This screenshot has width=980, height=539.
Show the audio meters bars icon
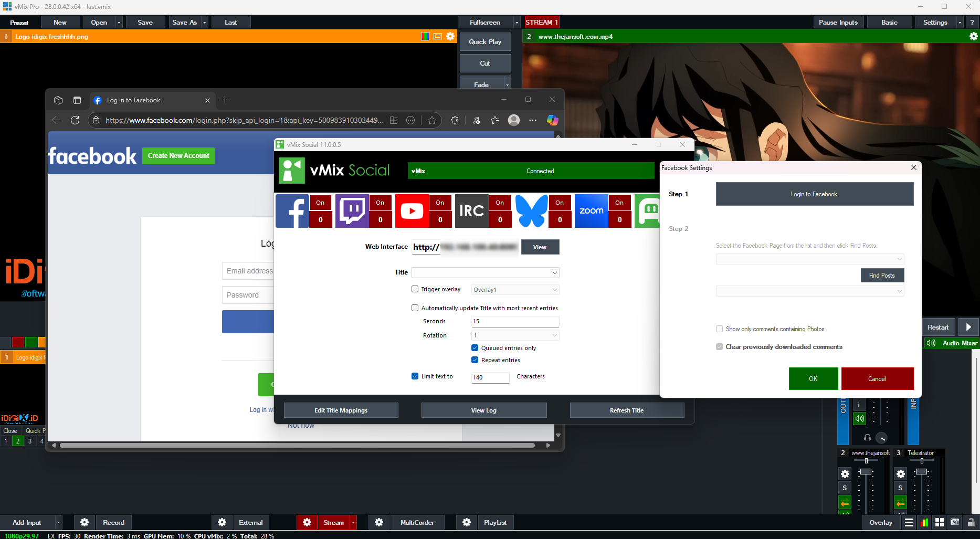(924, 522)
